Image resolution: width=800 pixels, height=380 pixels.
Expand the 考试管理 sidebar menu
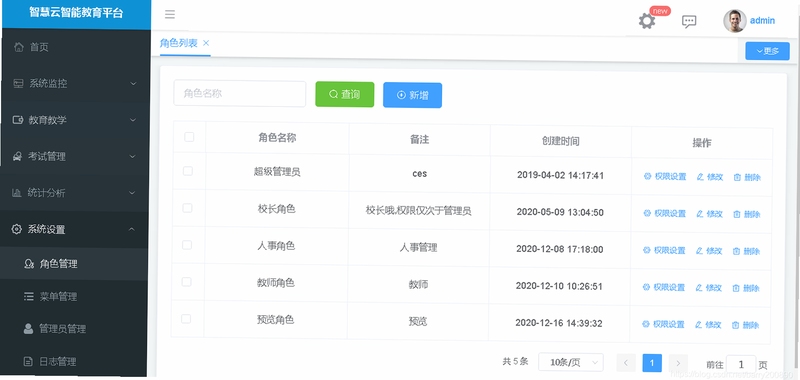coord(74,156)
